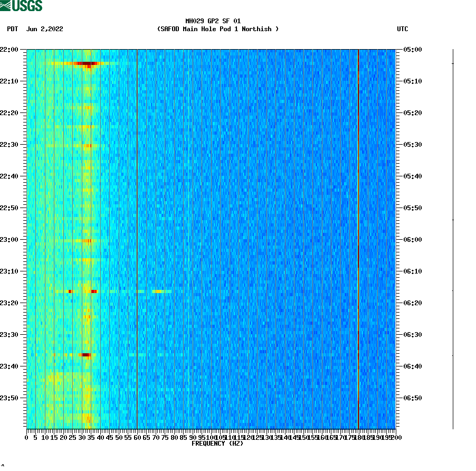
Task: Click the 200 Hz tick label
Action: (x=396, y=437)
